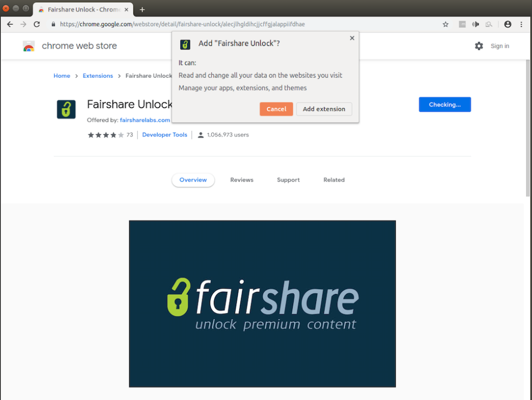Bookmark this page with star icon
Screen dimensions: 532x400
point(446,24)
